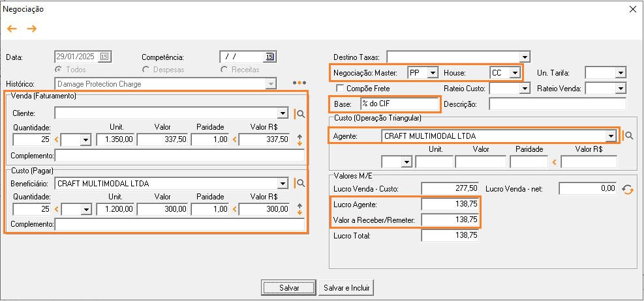Click the Lucro Venda - net field
644x301 pixels.
click(588, 189)
